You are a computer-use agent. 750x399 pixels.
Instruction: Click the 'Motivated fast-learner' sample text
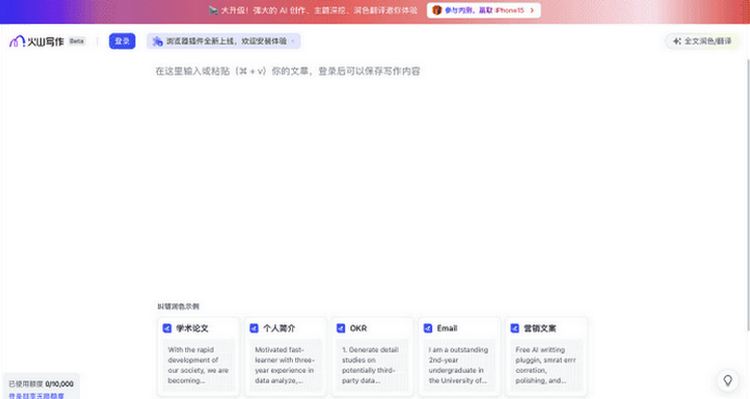pos(285,365)
